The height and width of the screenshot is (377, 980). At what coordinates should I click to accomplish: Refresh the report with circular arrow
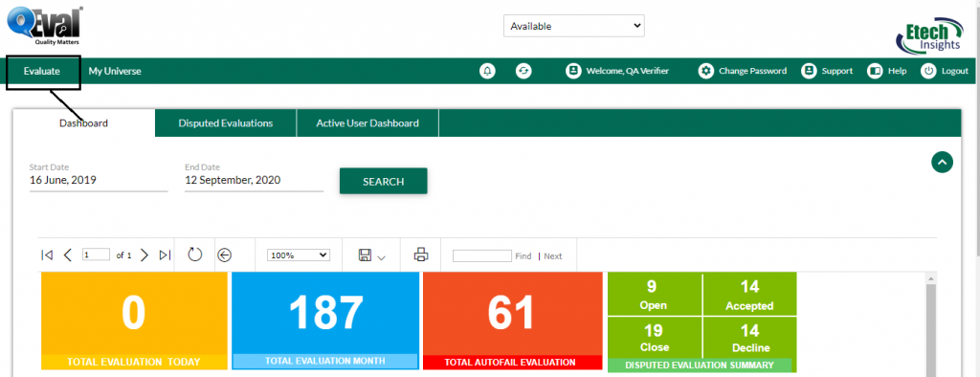click(x=195, y=255)
